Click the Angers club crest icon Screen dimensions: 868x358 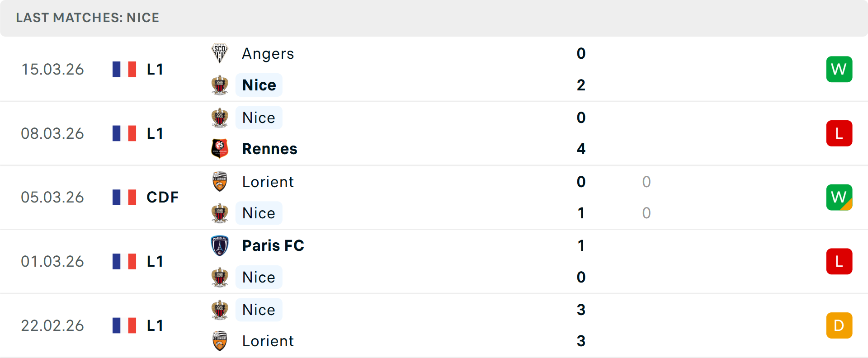coord(220,53)
